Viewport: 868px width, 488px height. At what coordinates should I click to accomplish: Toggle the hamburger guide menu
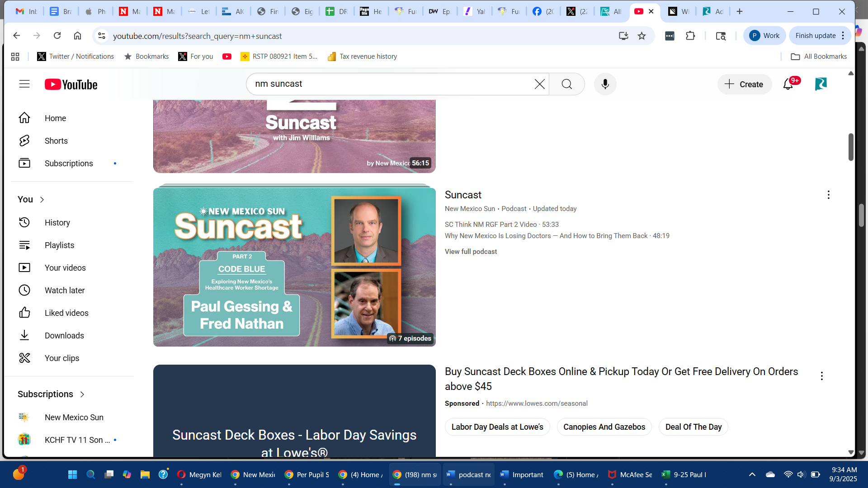(x=24, y=84)
